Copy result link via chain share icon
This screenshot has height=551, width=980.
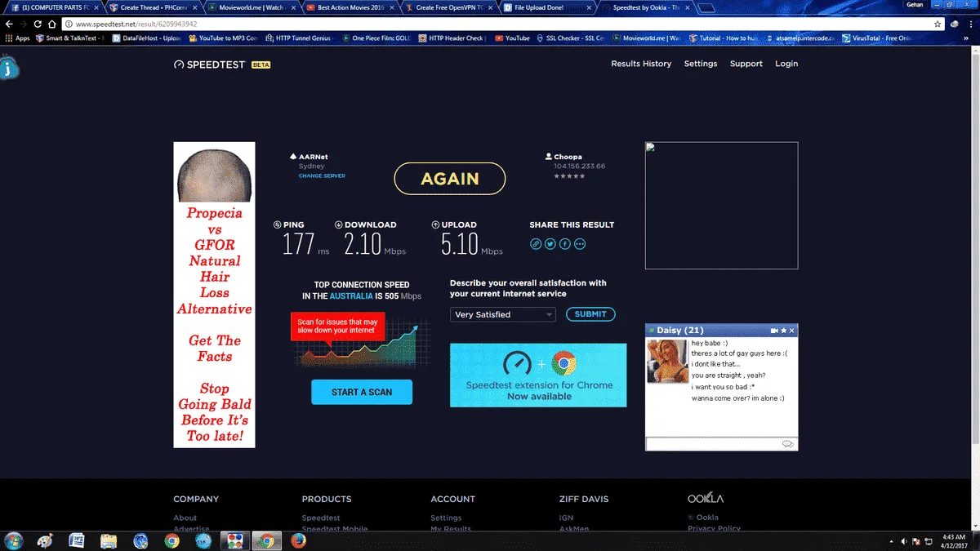click(536, 243)
